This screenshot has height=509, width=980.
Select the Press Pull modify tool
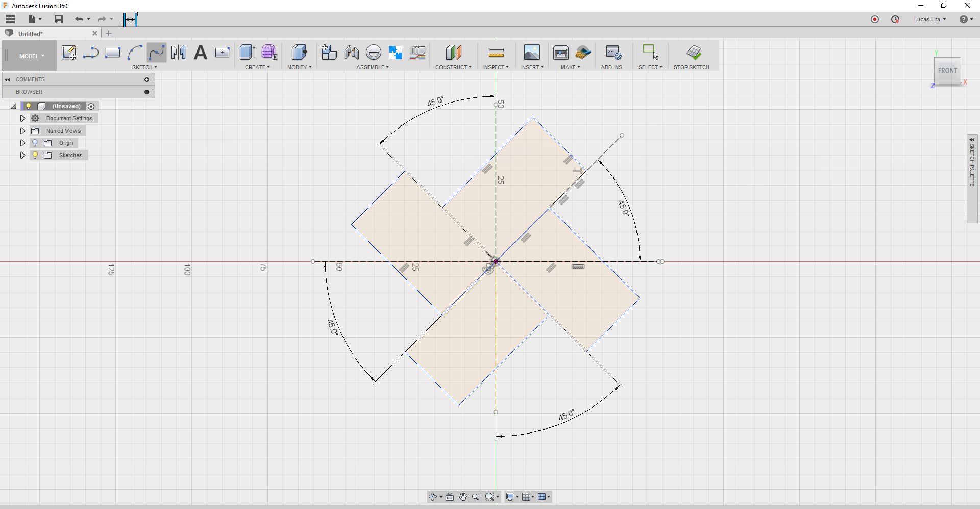pos(299,53)
